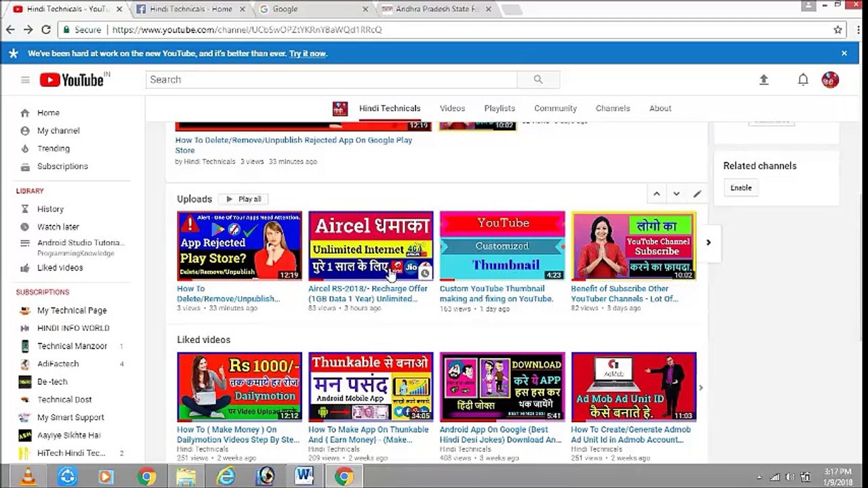Reload the page in Chrome

click(x=46, y=30)
